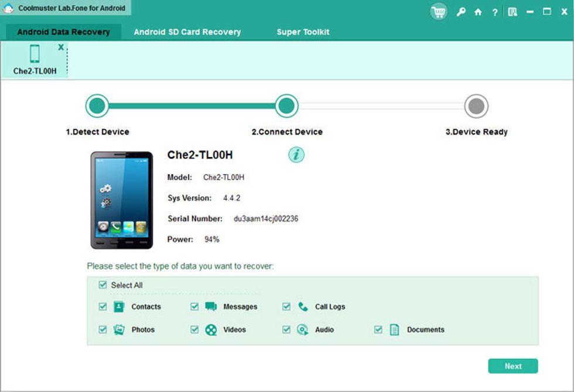
Task: Uncheck the Photos checkbox
Action: pos(103,329)
